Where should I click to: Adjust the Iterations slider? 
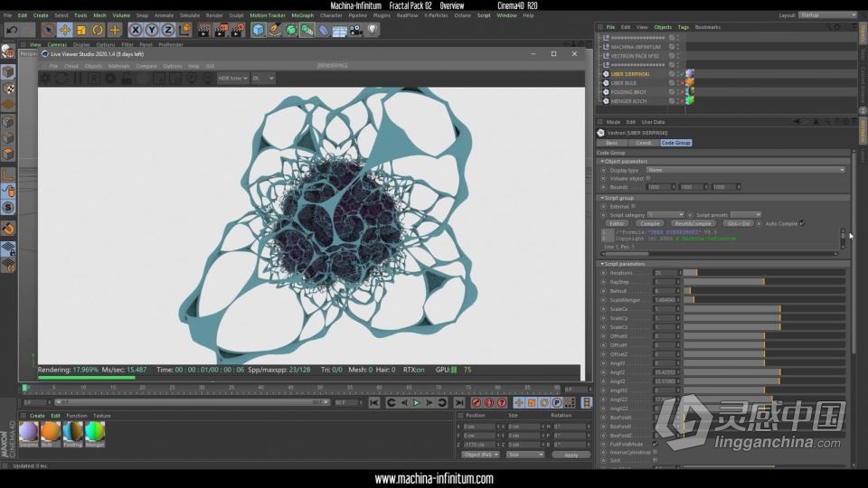pos(764,273)
